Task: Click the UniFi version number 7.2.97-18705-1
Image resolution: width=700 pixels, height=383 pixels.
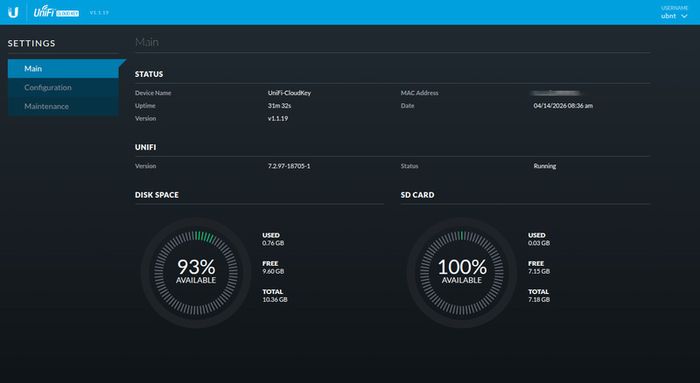Action: 289,166
